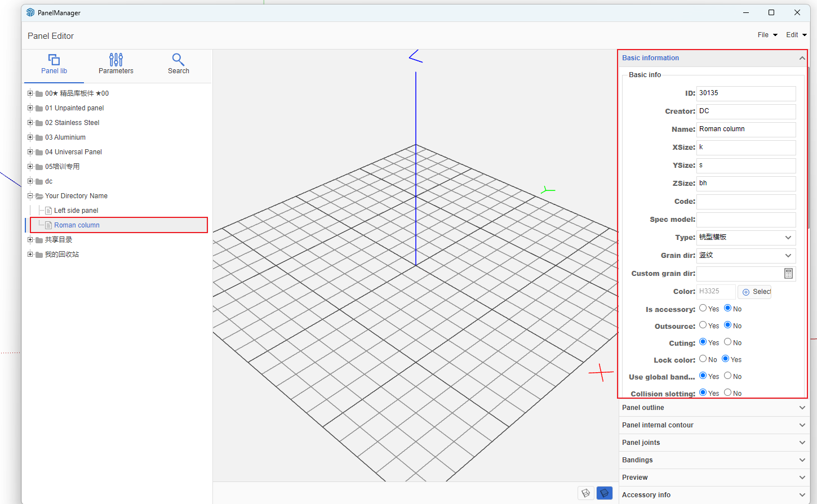Open the Type dropdown
Viewport: 817px width, 504px height.
[x=788, y=238]
